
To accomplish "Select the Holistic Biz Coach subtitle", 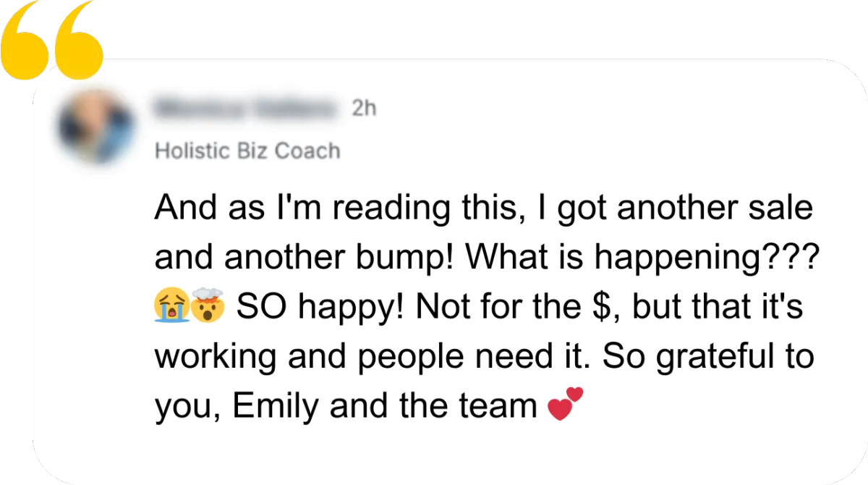I will (247, 151).
